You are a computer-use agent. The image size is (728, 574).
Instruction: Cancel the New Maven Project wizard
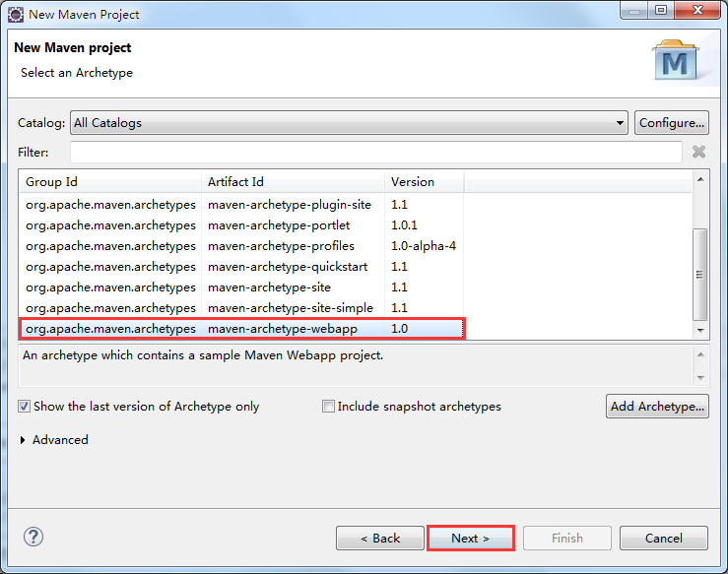click(x=664, y=538)
